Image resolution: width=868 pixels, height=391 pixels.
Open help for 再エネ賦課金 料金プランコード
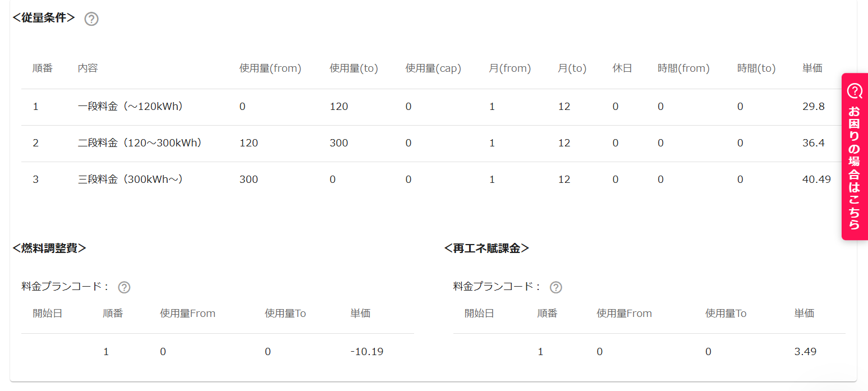pyautogui.click(x=555, y=287)
